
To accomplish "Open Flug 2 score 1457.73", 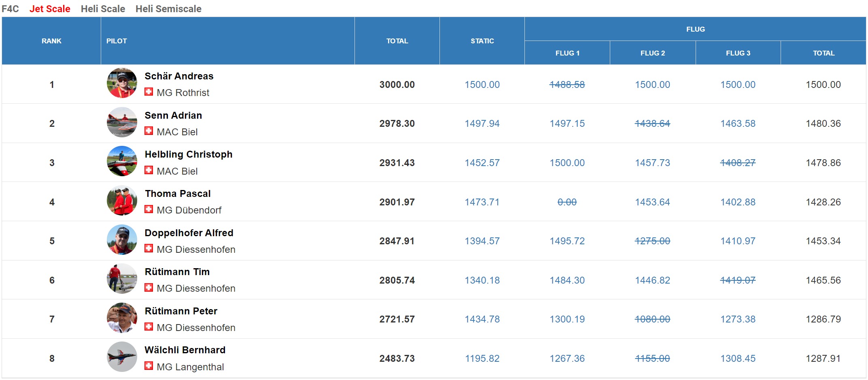I will pyautogui.click(x=652, y=163).
